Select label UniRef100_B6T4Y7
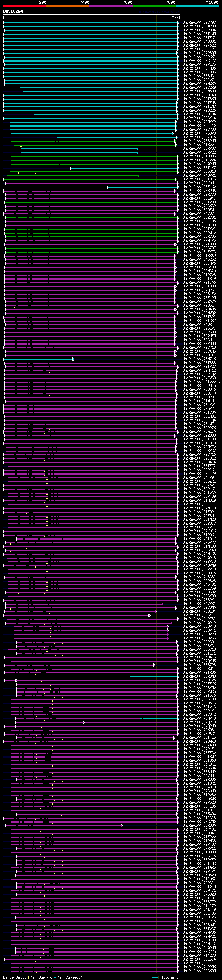 199,168
